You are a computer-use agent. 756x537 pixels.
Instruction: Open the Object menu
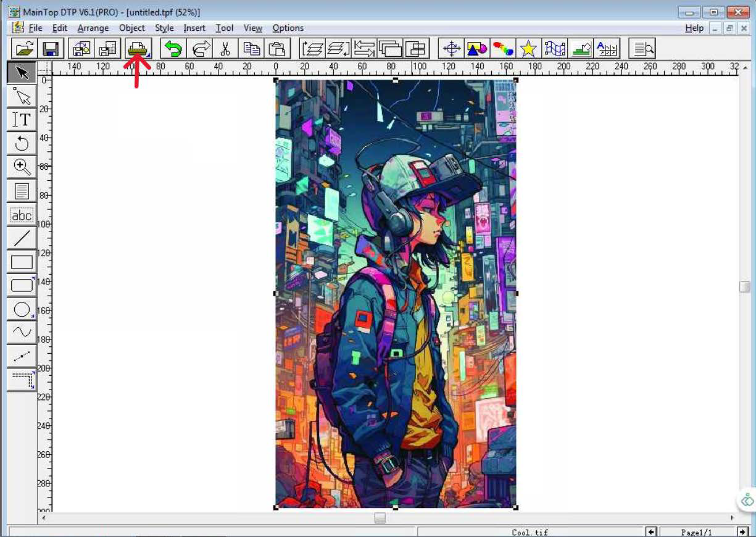point(132,28)
